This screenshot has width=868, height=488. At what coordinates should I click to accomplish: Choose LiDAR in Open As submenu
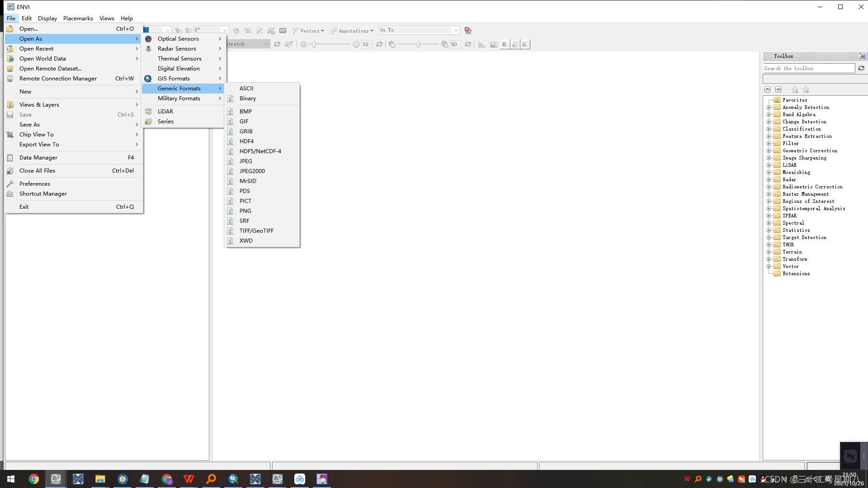183,112
